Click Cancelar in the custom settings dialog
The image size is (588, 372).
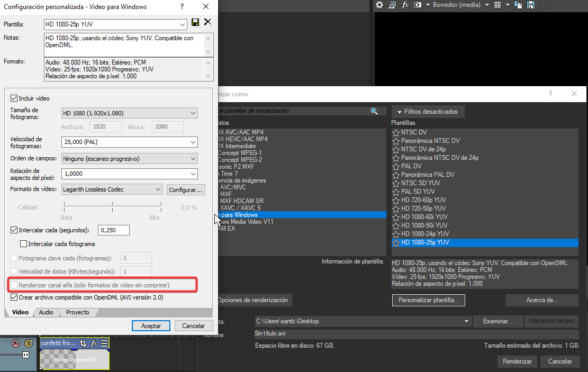pos(194,326)
